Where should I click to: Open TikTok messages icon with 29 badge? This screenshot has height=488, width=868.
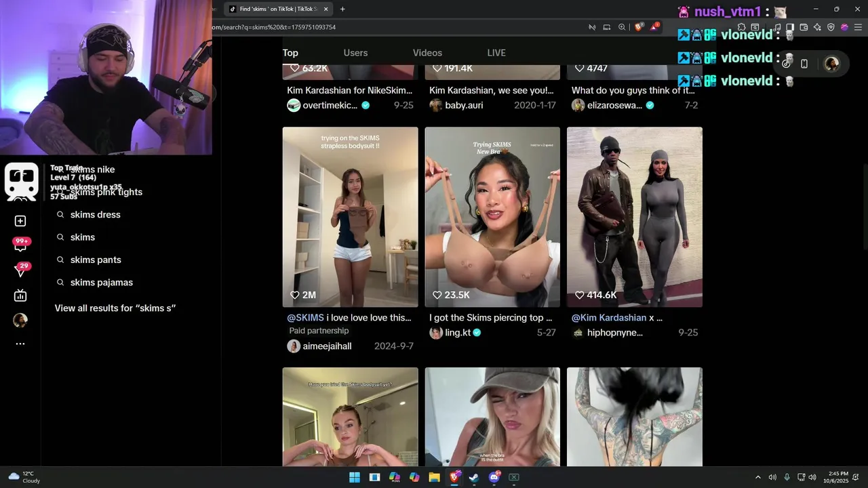[21, 270]
